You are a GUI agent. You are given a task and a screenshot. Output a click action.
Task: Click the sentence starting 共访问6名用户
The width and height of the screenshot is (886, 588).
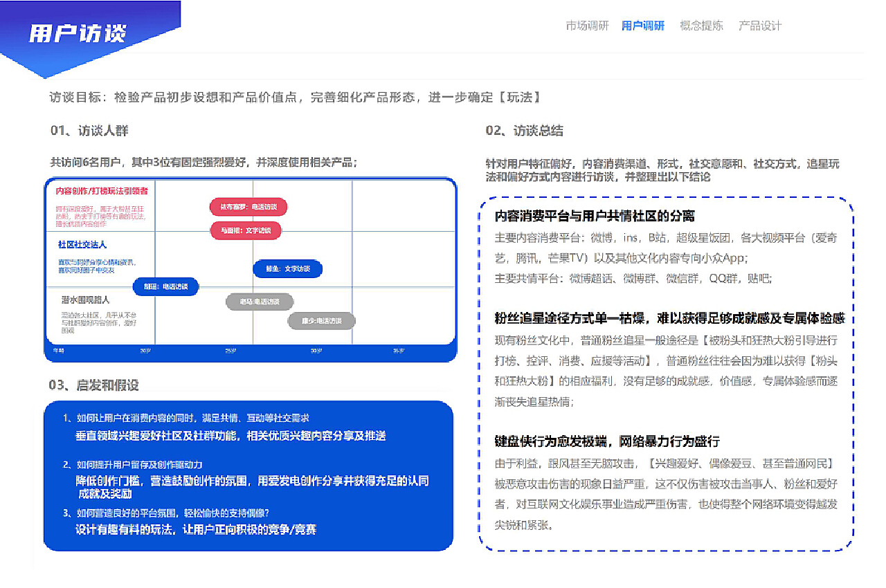pos(204,163)
